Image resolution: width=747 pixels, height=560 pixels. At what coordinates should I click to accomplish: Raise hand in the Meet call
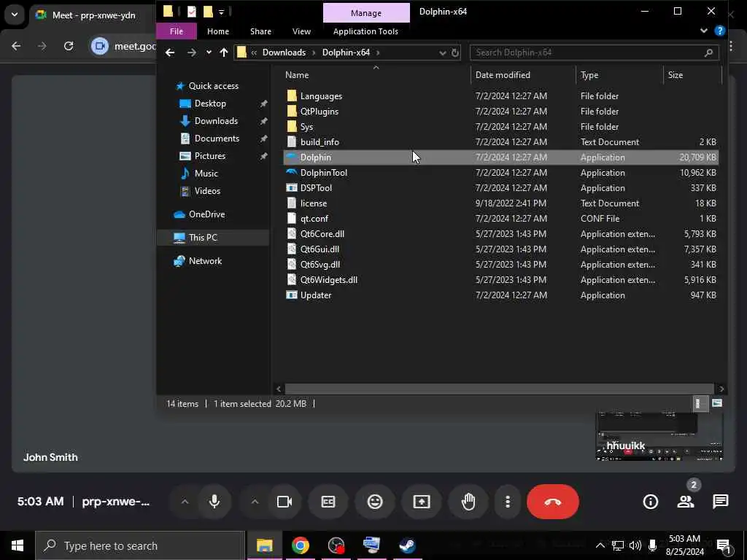468,502
